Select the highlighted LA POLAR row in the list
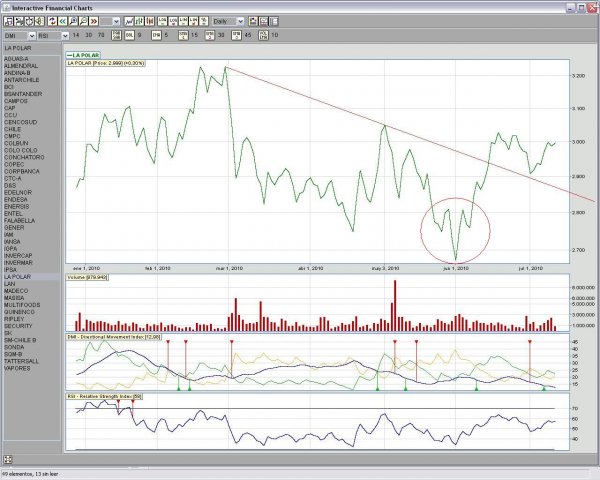Image resolution: width=600 pixels, height=480 pixels. 31,276
